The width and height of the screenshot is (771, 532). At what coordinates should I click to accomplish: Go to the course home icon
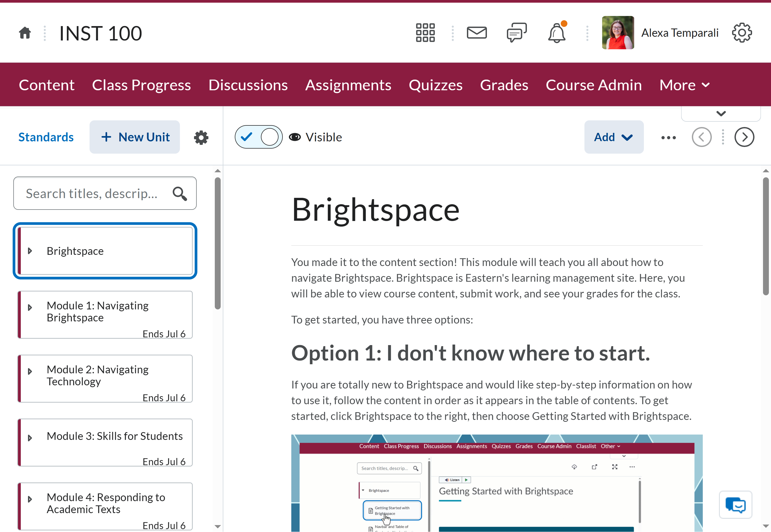coord(25,33)
